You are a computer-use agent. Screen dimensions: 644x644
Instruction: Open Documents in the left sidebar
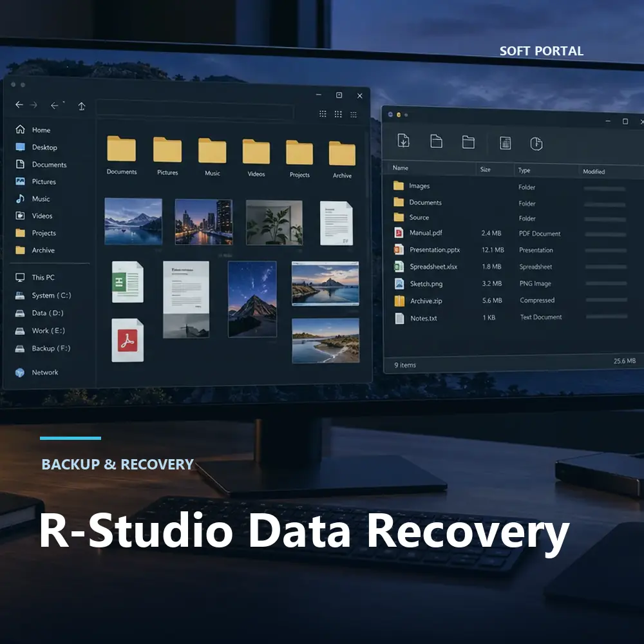click(x=41, y=164)
